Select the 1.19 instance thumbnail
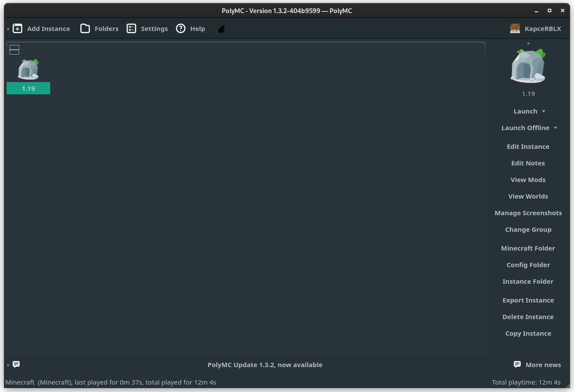Viewport: 574px width, 392px height. [28, 70]
